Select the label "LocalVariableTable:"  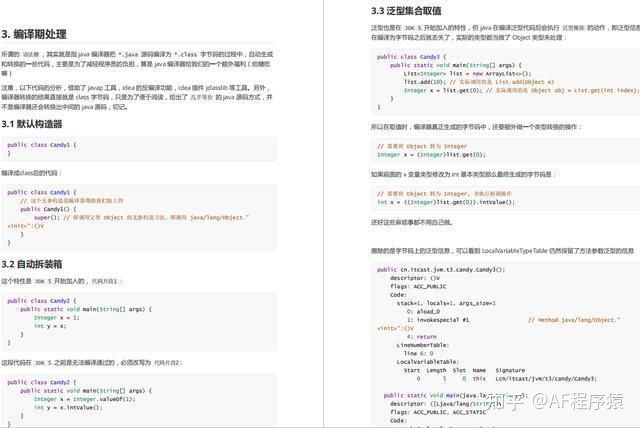427,362
